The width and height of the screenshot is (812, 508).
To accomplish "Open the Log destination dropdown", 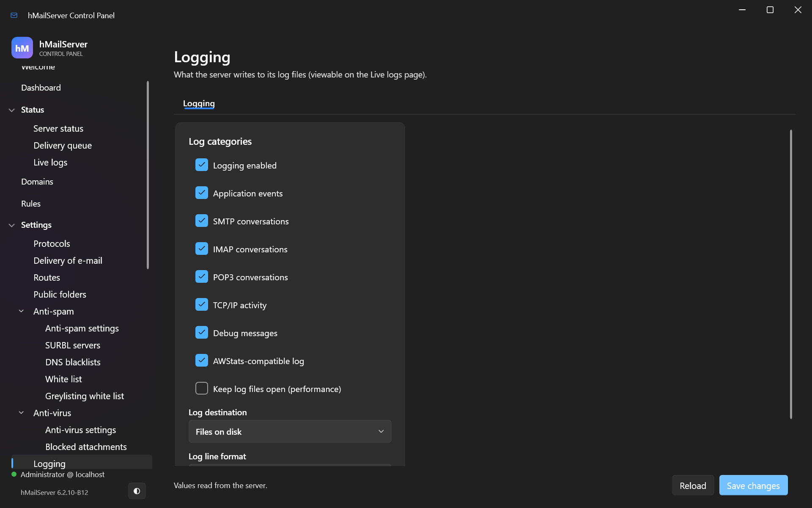I will tap(290, 431).
